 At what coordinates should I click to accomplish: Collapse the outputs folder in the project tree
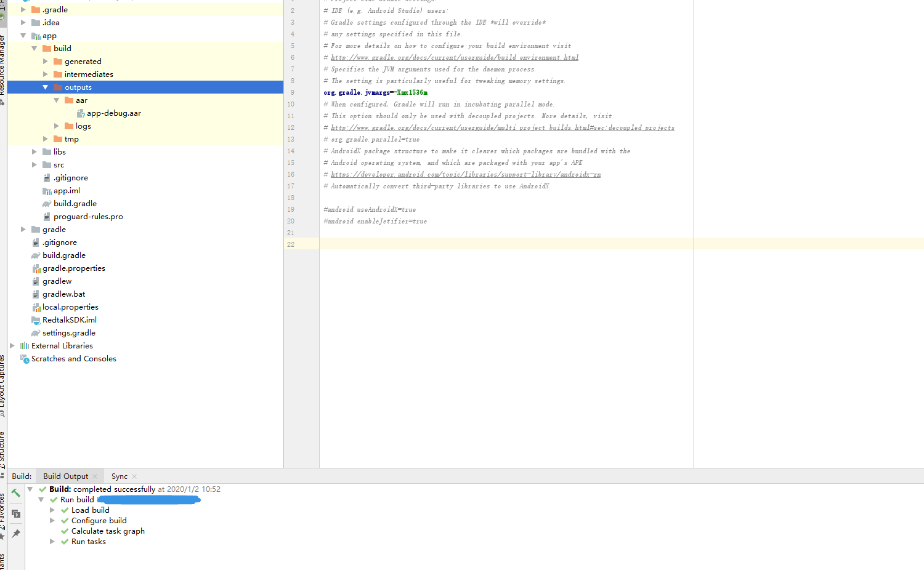click(x=45, y=87)
